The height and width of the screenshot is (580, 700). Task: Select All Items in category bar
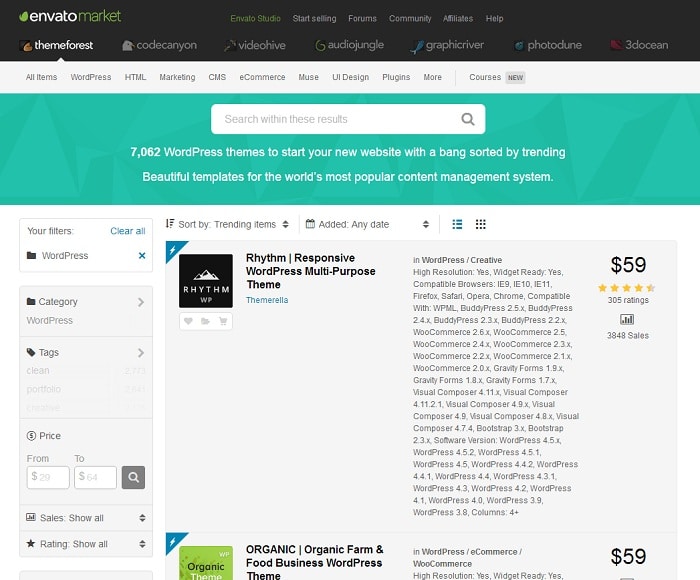pos(42,77)
